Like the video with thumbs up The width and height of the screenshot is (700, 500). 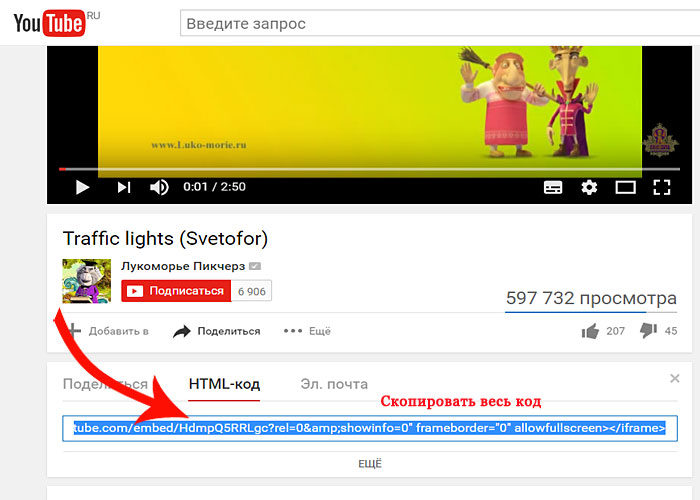(x=590, y=331)
